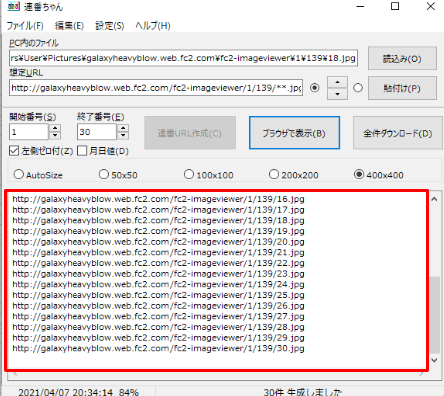444x396 pixels.
Task: Click the URL line ending in 18.jpg
Action: click(x=158, y=221)
